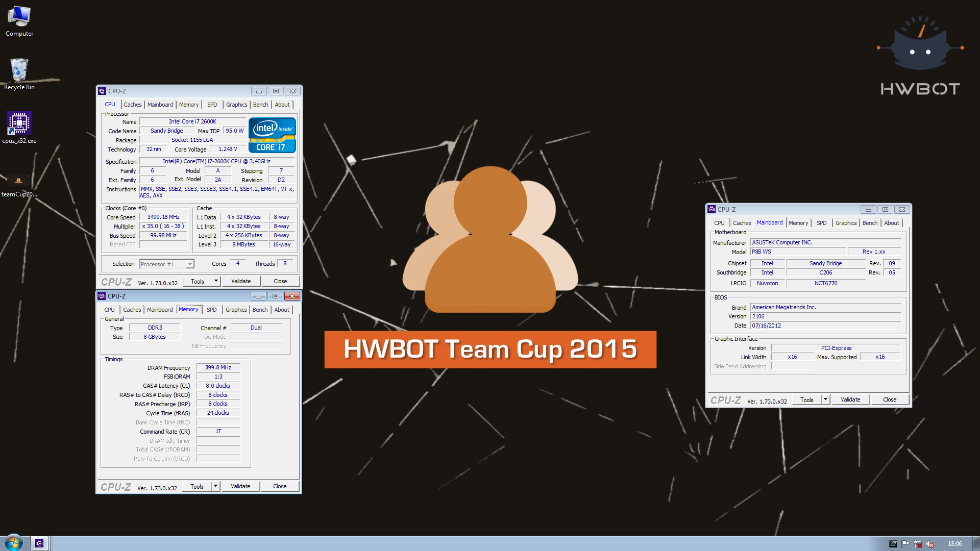This screenshot has width=980, height=551.
Task: Click the Show desktop strip right of the clock
Action: pos(976,543)
